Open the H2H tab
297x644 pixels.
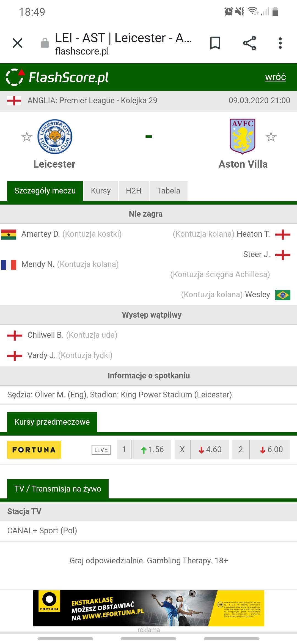(x=134, y=191)
